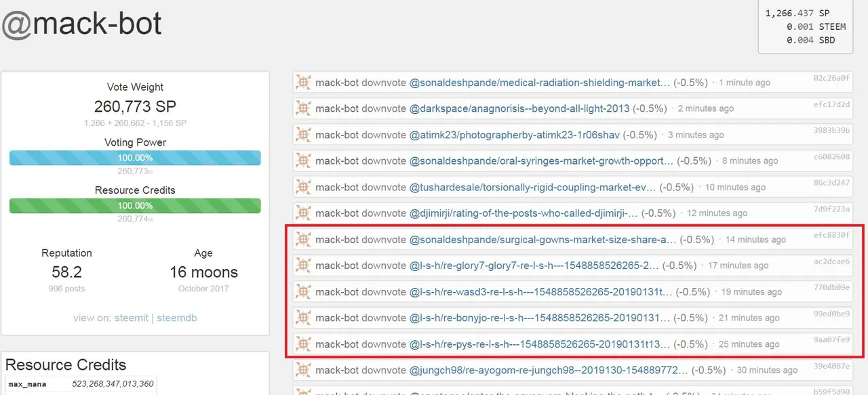This screenshot has width=868, height=395.
Task: Click the 1,266.437 SP balance
Action: pyautogui.click(x=797, y=14)
